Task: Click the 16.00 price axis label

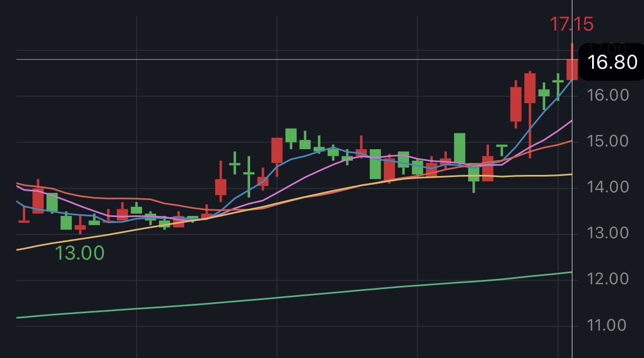Action: (x=608, y=95)
